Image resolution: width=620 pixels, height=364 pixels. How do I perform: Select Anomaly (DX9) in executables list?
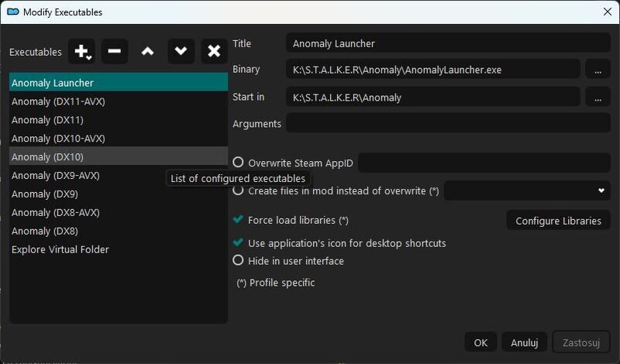point(119,194)
